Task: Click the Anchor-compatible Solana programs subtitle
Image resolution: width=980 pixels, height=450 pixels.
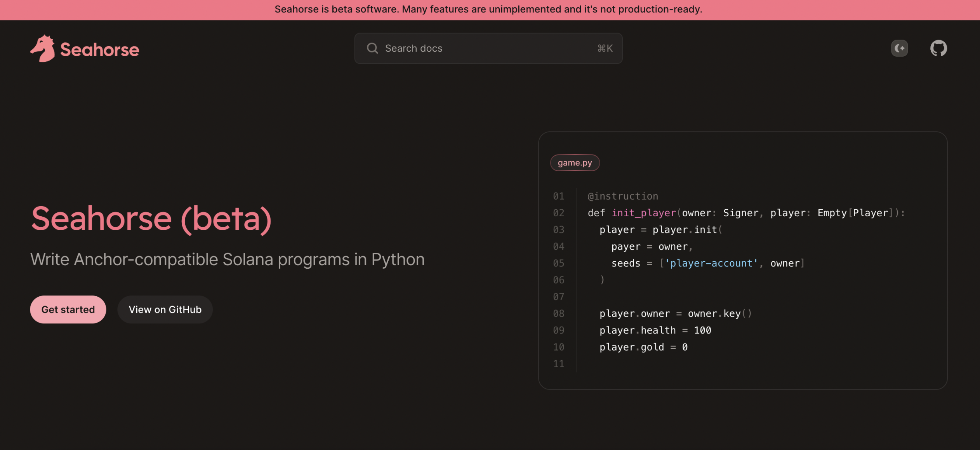Action: (227, 259)
